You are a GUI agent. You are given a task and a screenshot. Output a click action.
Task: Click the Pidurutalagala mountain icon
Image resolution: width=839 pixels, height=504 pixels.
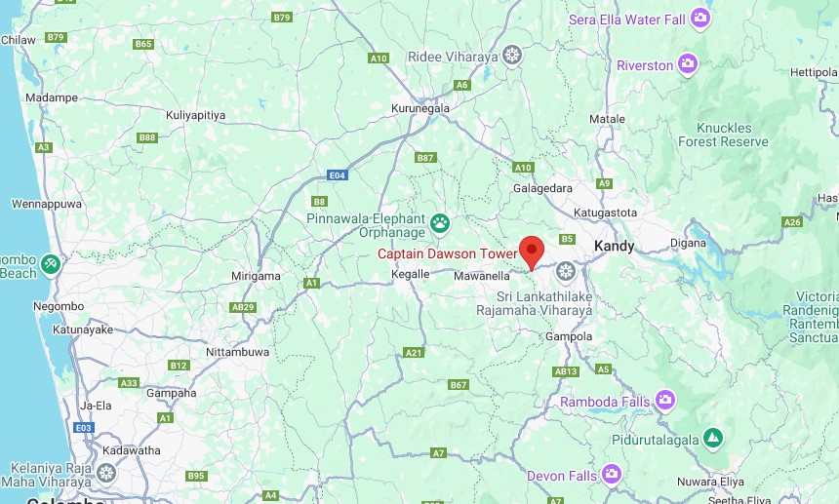click(713, 439)
